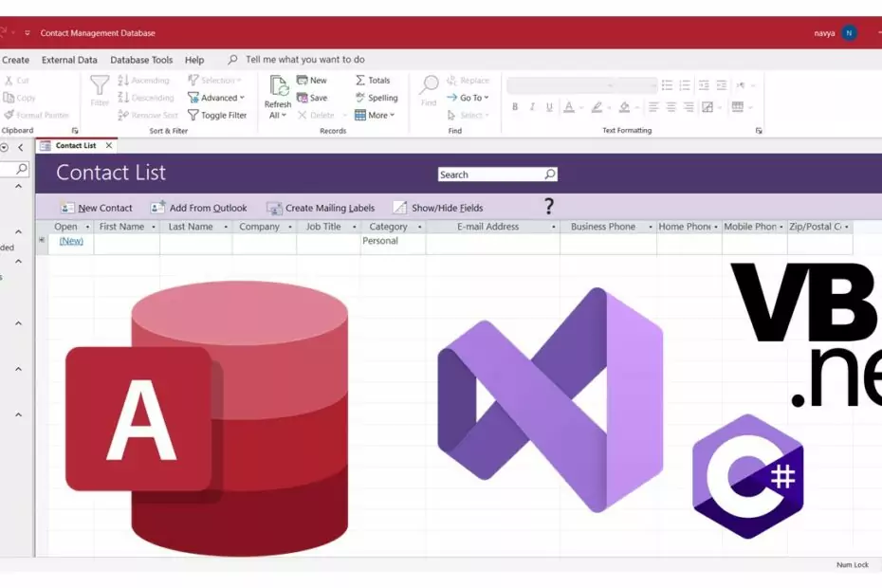Screen dimensions: 882x588
Task: Open Clipboard pane launcher
Action: [x=75, y=131]
